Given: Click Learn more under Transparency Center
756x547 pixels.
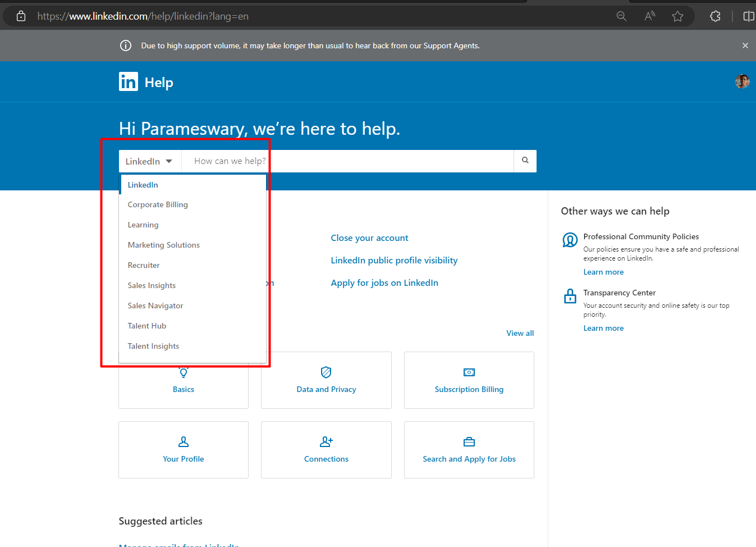Looking at the screenshot, I should (x=603, y=328).
